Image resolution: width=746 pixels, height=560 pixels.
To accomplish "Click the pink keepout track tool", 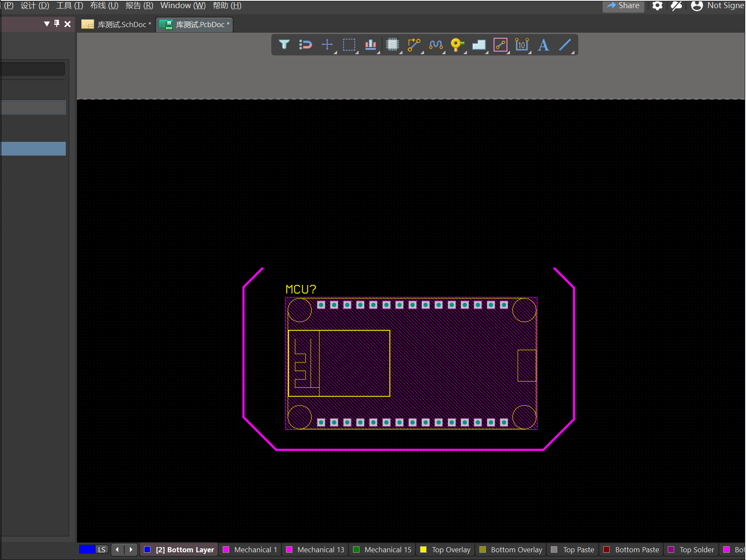I will pyautogui.click(x=500, y=45).
